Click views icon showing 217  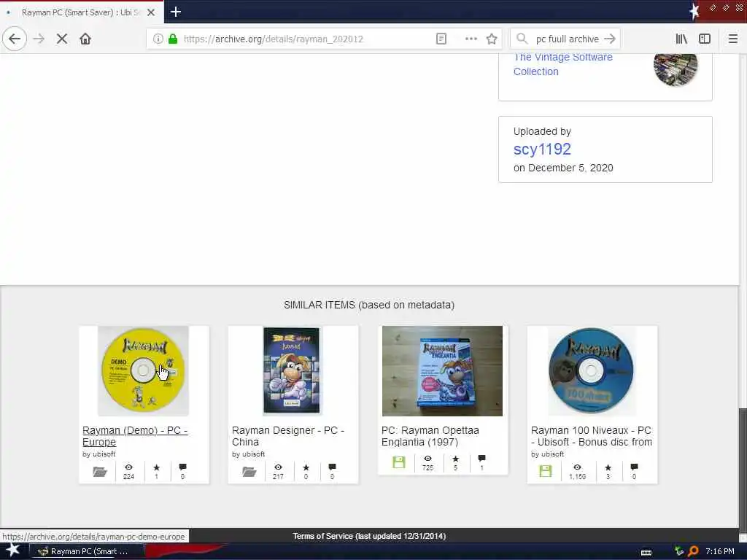click(x=278, y=467)
